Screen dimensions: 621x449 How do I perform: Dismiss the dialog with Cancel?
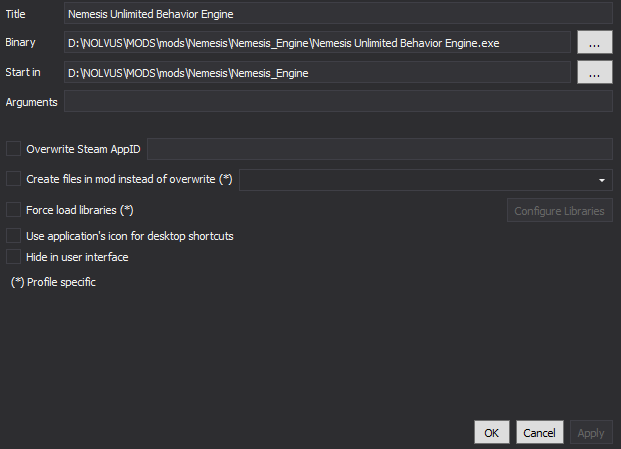coord(539,432)
